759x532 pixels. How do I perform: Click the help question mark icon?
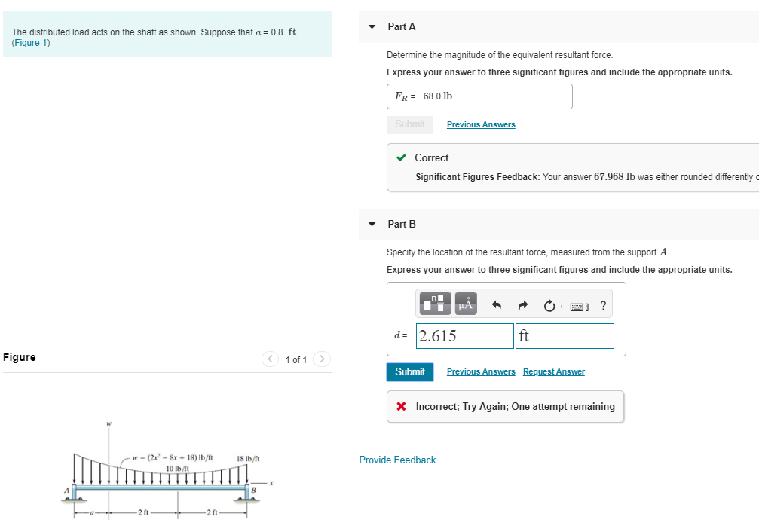(602, 305)
